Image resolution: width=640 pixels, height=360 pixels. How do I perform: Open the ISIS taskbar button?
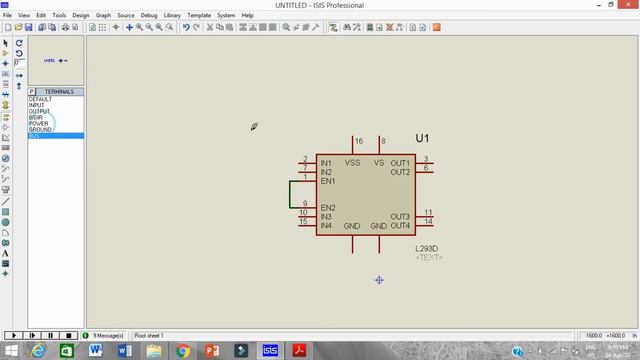pyautogui.click(x=270, y=351)
